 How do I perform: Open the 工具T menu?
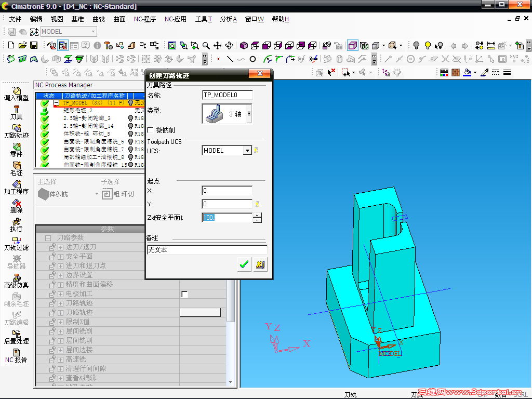click(x=204, y=19)
